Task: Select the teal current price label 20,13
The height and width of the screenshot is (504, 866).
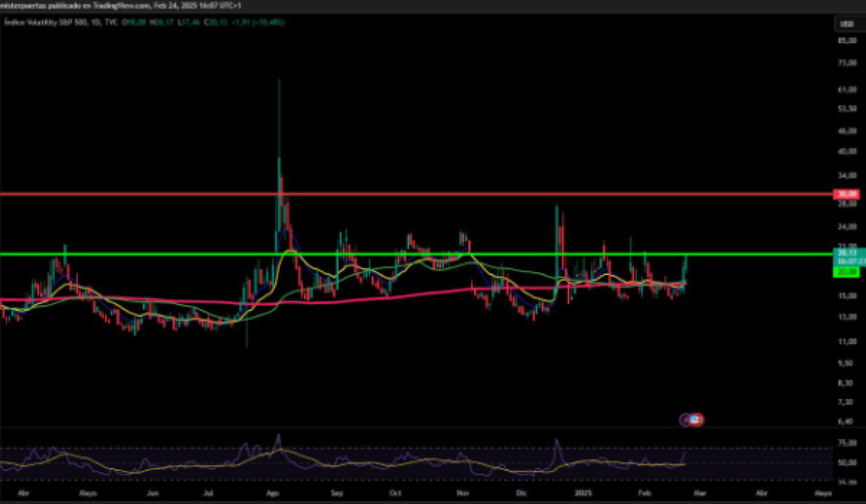Action: [847, 254]
